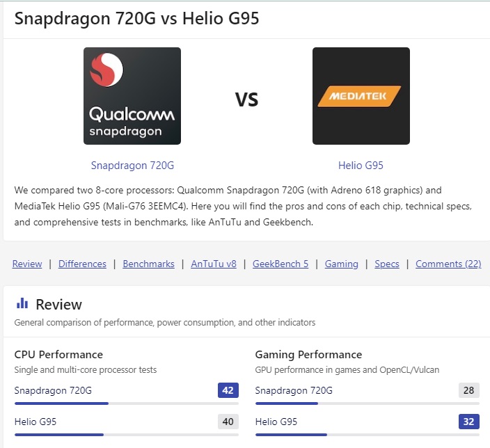Click Helio G95 gaming score badge 32
This screenshot has width=490, height=448.
468,422
